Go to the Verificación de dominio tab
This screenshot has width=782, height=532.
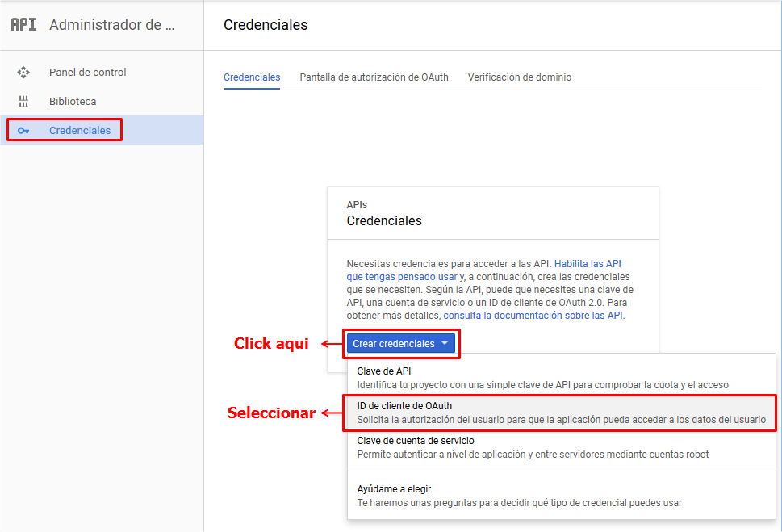519,77
